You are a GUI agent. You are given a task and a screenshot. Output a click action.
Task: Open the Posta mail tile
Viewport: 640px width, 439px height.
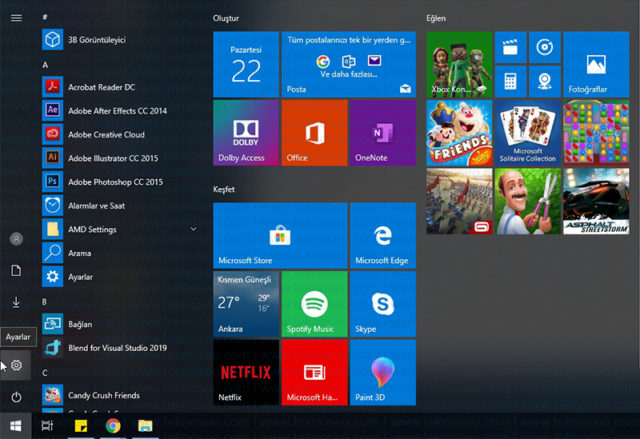tap(349, 64)
